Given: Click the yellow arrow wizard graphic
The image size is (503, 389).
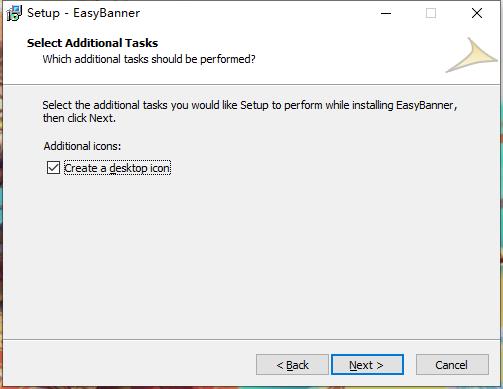Looking at the screenshot, I should click(472, 55).
